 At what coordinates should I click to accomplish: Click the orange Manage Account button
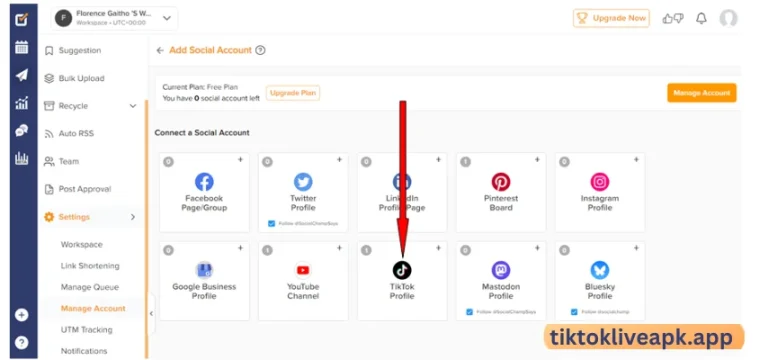coord(701,93)
